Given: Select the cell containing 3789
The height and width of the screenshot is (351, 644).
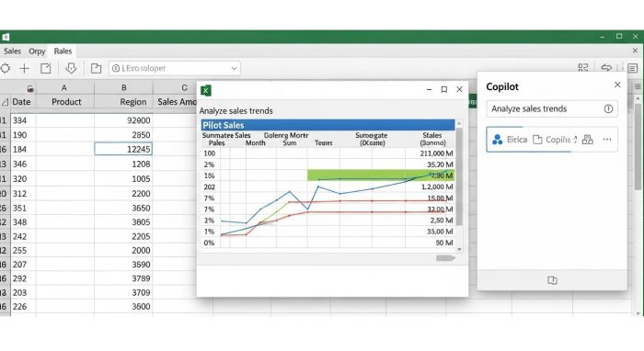Looking at the screenshot, I should point(123,278).
